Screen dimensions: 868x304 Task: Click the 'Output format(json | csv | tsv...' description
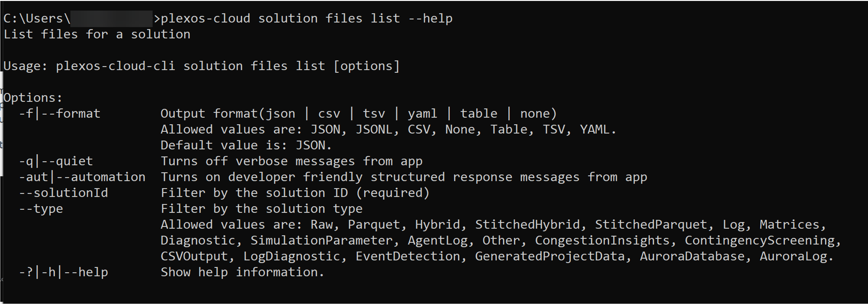359,114
